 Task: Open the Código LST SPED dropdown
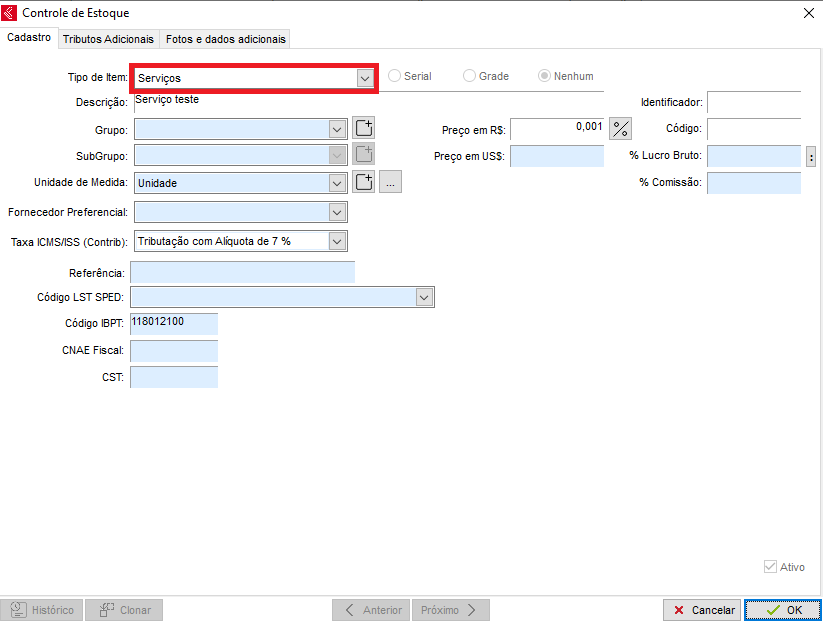424,298
